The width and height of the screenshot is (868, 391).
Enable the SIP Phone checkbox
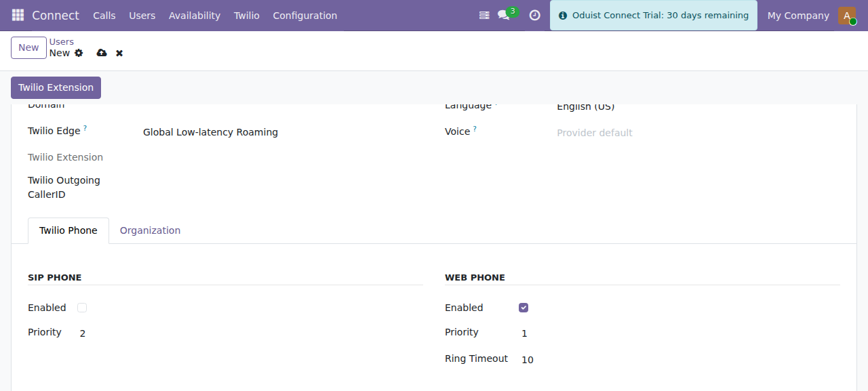[x=82, y=308]
